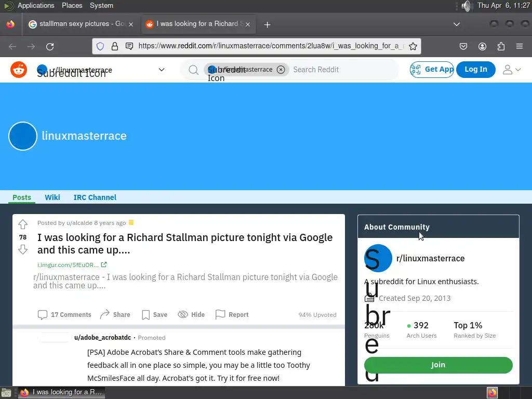Click the Firefox reload button
The image size is (532, 399).
click(x=50, y=46)
